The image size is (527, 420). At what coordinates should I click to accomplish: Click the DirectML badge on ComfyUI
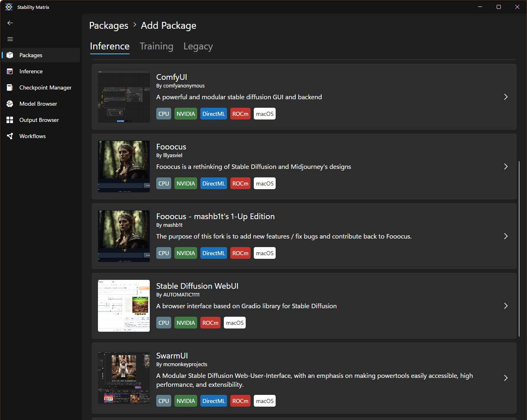tap(214, 114)
